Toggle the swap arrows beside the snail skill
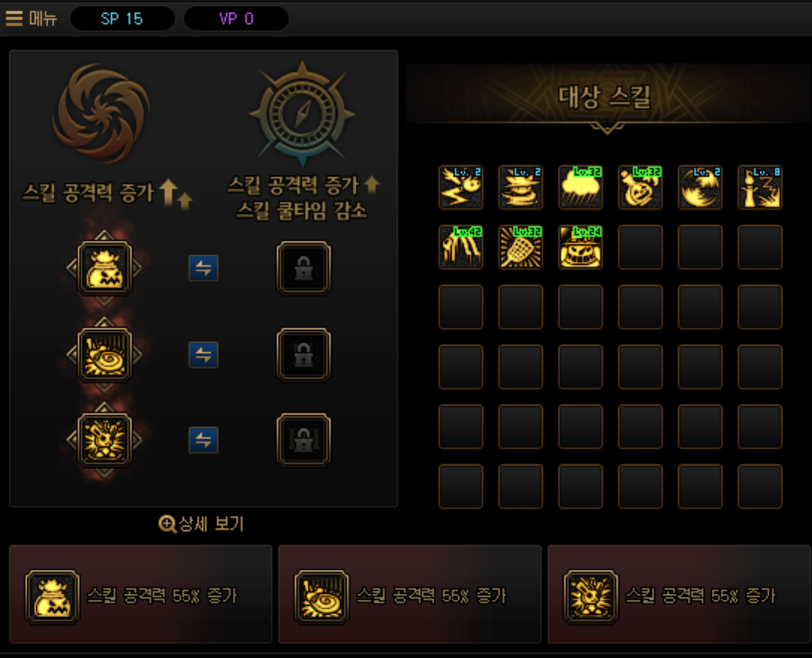Screen dimensions: 812x658 [203, 355]
